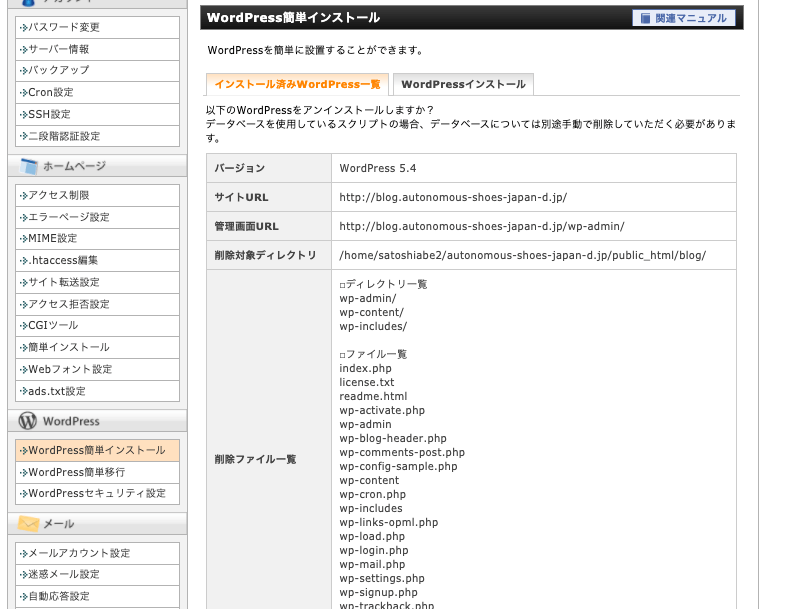Image resolution: width=790 pixels, height=609 pixels.
Task: Open the 関連マニュアル button
Action: tap(684, 18)
